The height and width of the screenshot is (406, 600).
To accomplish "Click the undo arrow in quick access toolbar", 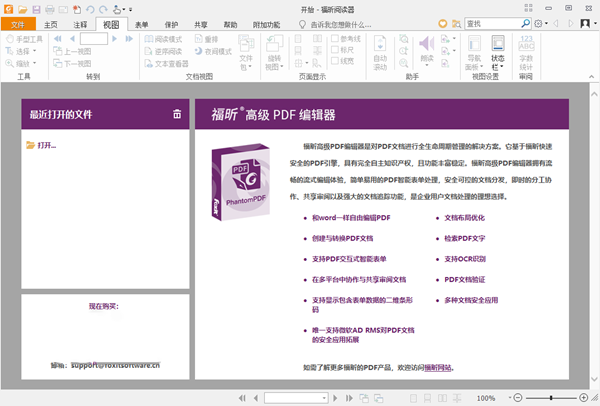I will pos(88,8).
